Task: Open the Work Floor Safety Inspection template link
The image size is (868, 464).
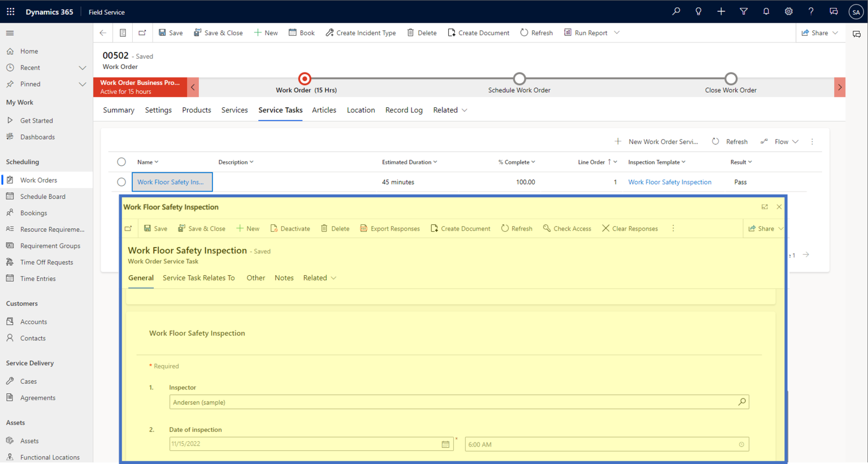Action: [x=670, y=181]
